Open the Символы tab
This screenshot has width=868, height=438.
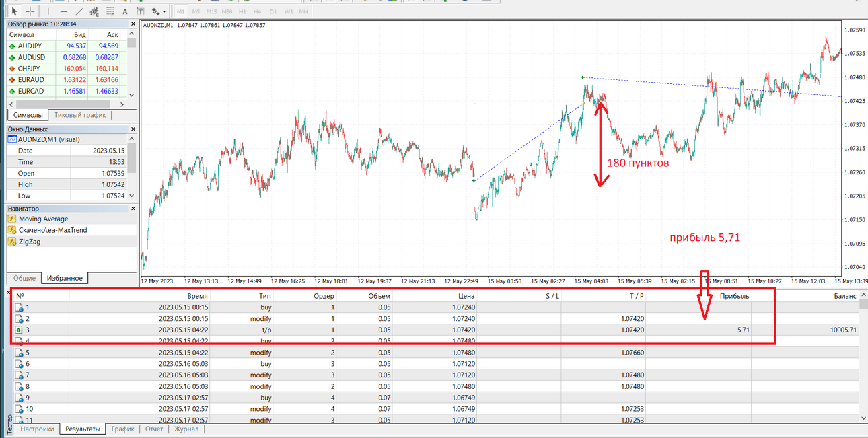pos(28,115)
